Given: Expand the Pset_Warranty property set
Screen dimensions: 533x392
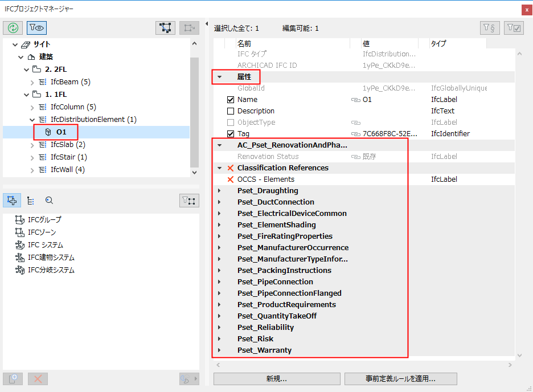Looking at the screenshot, I should pyautogui.click(x=219, y=350).
